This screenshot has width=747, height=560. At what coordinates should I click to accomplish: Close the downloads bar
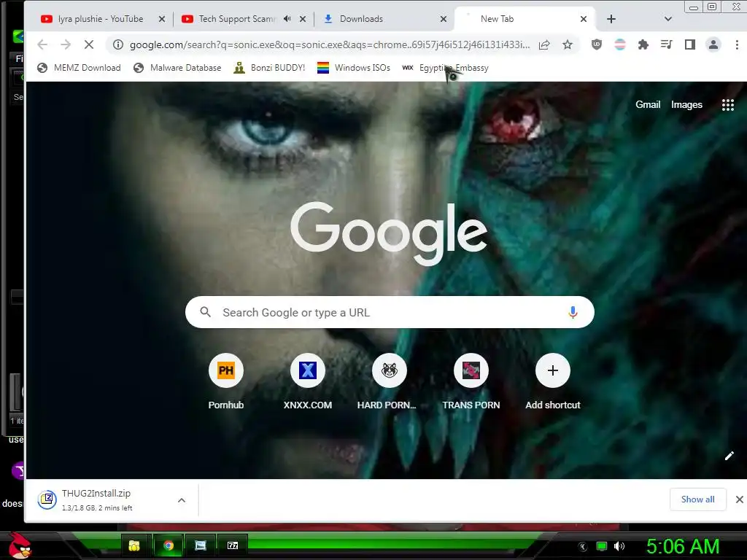[x=739, y=499]
